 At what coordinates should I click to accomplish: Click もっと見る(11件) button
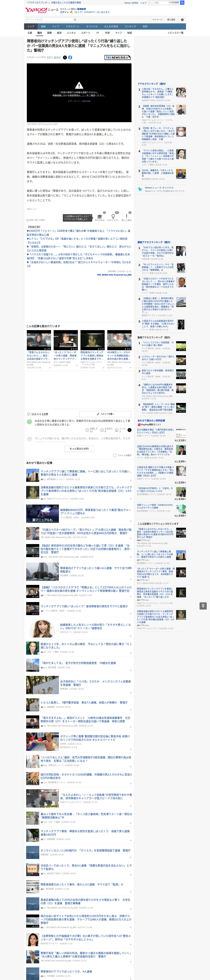[x=79, y=449]
